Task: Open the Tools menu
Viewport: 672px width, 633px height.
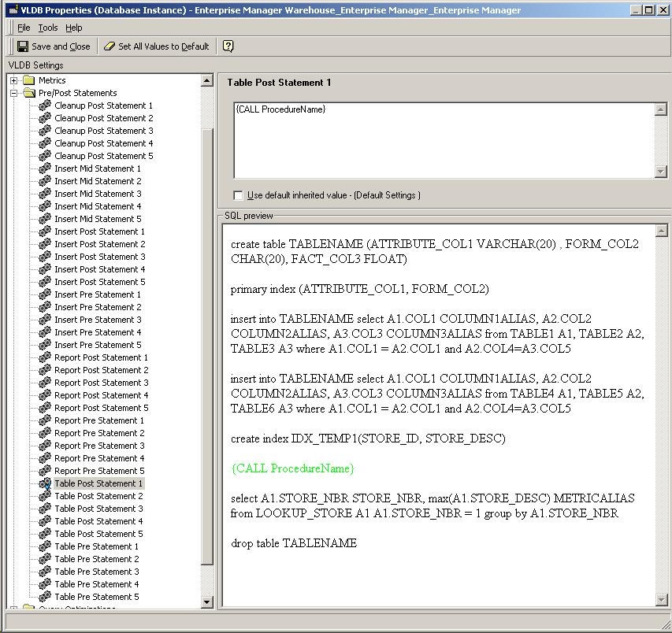Action: [x=47, y=28]
